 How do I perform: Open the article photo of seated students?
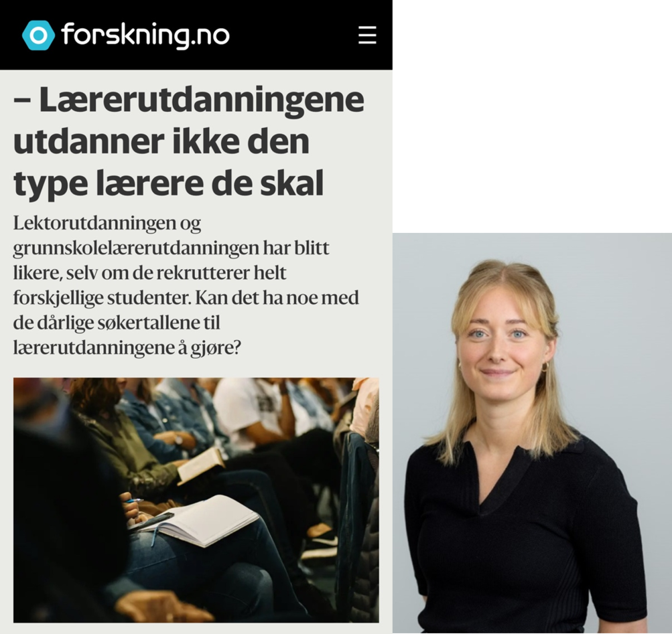coord(196,500)
